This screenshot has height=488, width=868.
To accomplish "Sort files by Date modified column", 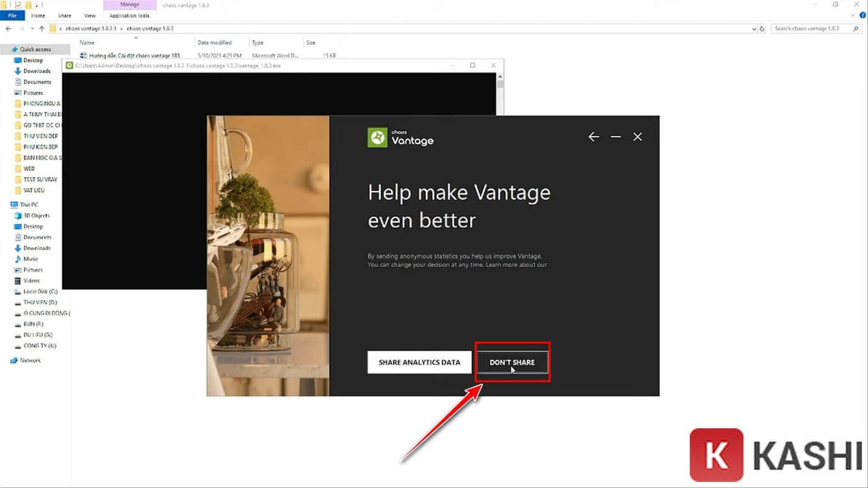I will (x=214, y=43).
